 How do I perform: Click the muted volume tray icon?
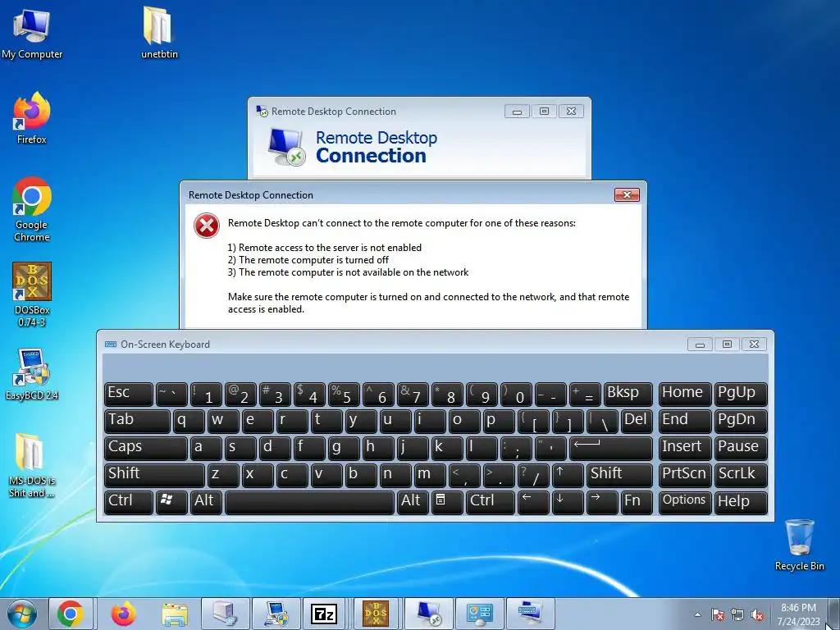click(x=757, y=614)
